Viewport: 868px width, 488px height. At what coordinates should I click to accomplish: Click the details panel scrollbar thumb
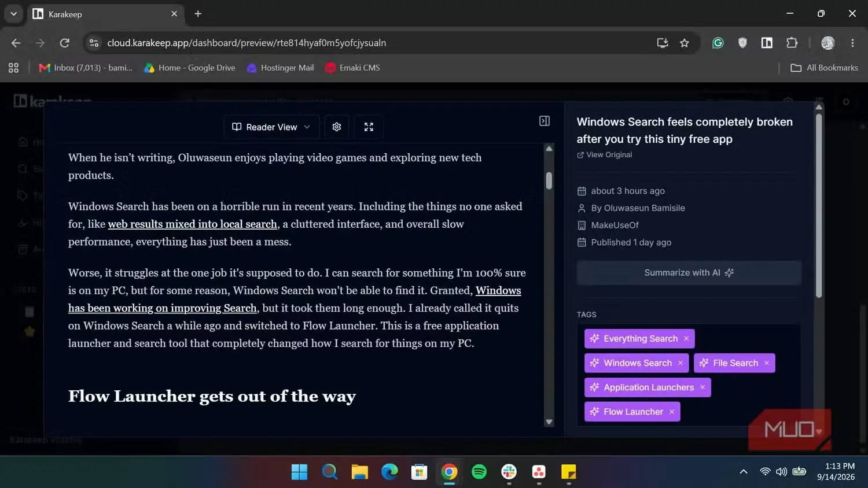coord(818,205)
